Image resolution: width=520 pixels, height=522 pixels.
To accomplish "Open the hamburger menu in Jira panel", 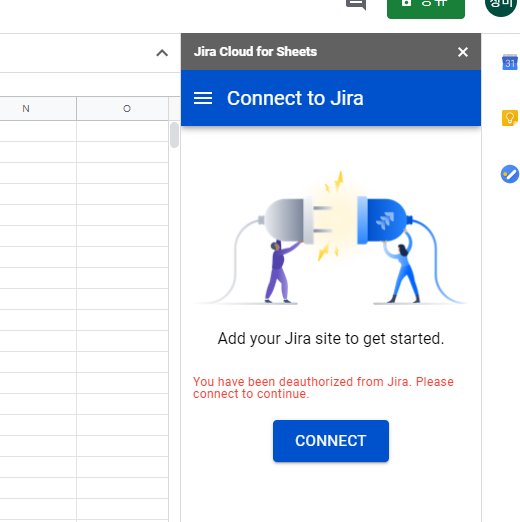I will point(203,98).
